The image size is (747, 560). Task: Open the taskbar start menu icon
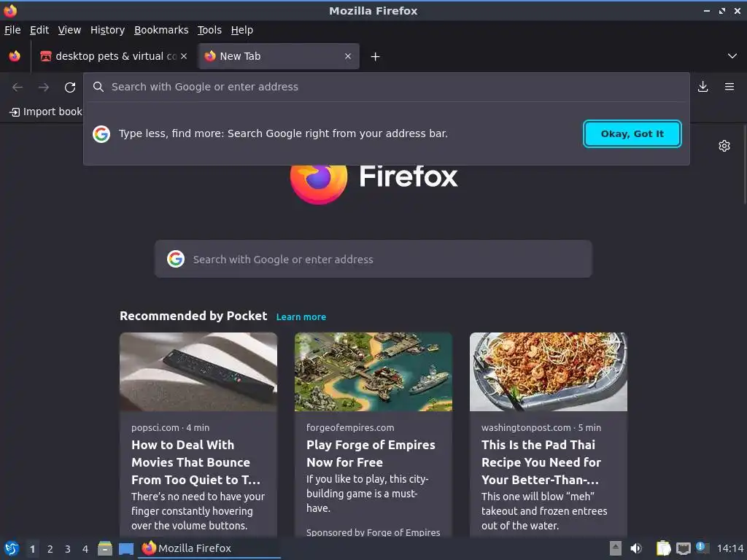point(12,548)
